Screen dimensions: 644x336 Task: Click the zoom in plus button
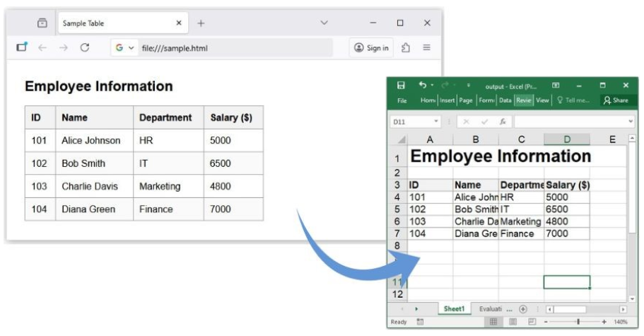604,322
